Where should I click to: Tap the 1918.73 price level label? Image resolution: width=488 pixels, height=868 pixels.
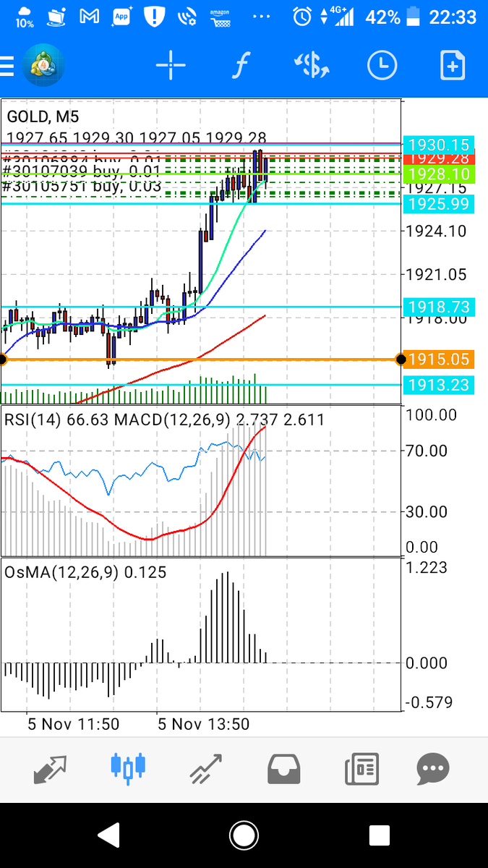coord(440,307)
